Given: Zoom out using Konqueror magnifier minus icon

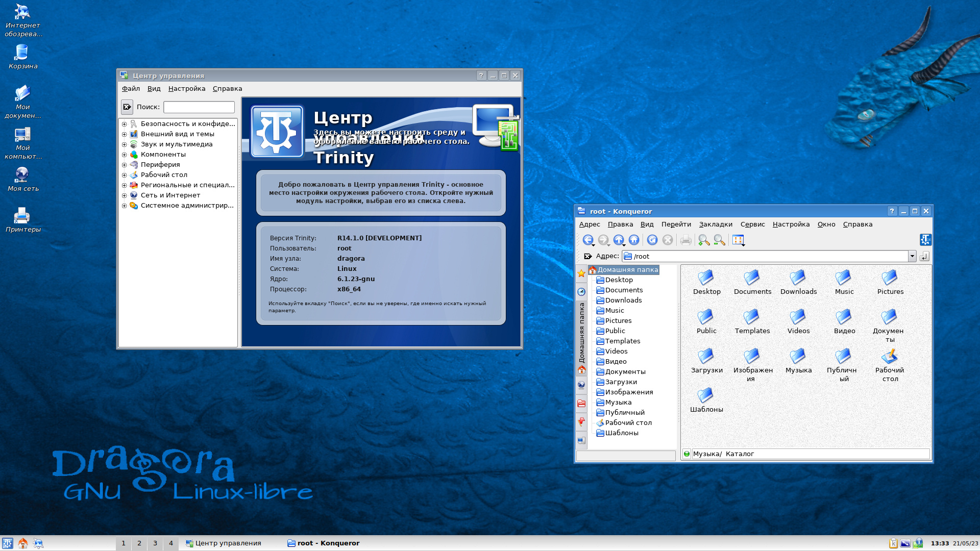Looking at the screenshot, I should pos(720,240).
